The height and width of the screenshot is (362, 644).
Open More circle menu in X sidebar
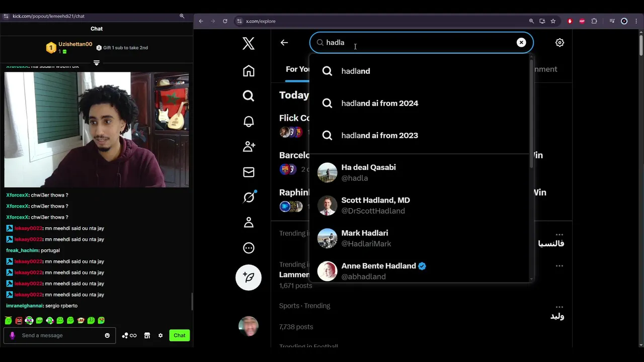[x=249, y=248]
